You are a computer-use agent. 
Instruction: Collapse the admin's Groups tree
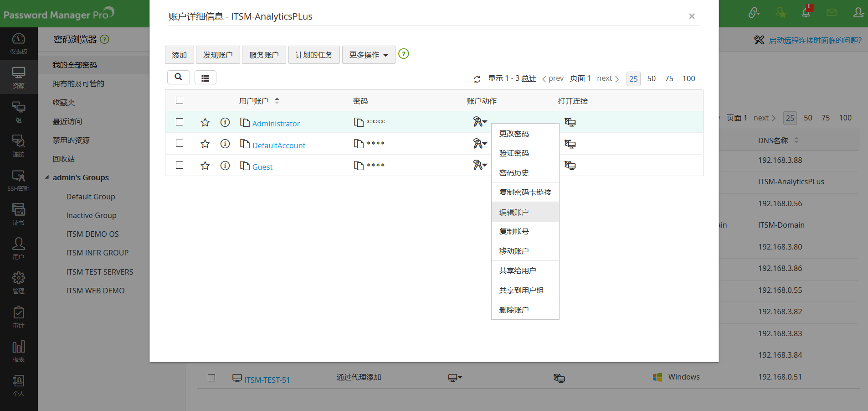point(47,177)
